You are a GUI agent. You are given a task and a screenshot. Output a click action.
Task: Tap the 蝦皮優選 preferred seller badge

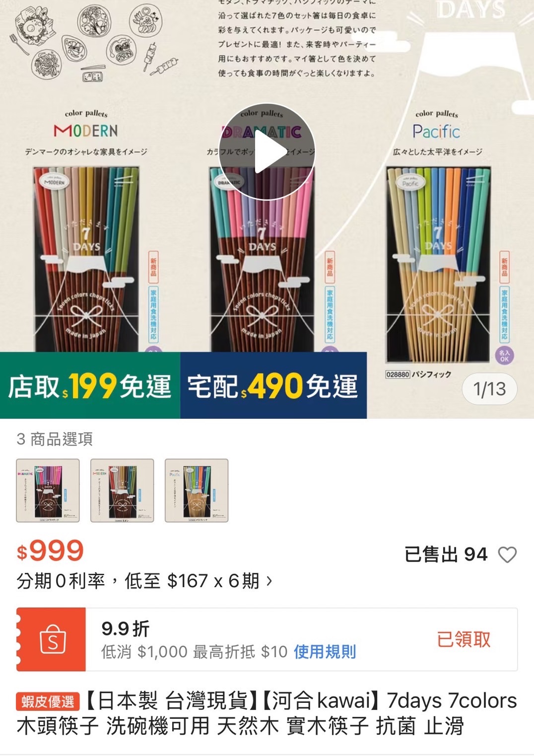48,701
